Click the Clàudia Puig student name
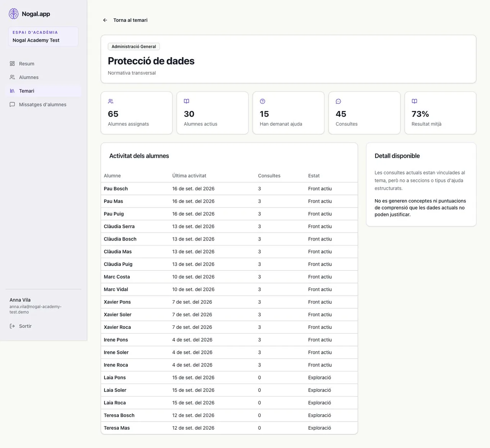 coord(118,264)
